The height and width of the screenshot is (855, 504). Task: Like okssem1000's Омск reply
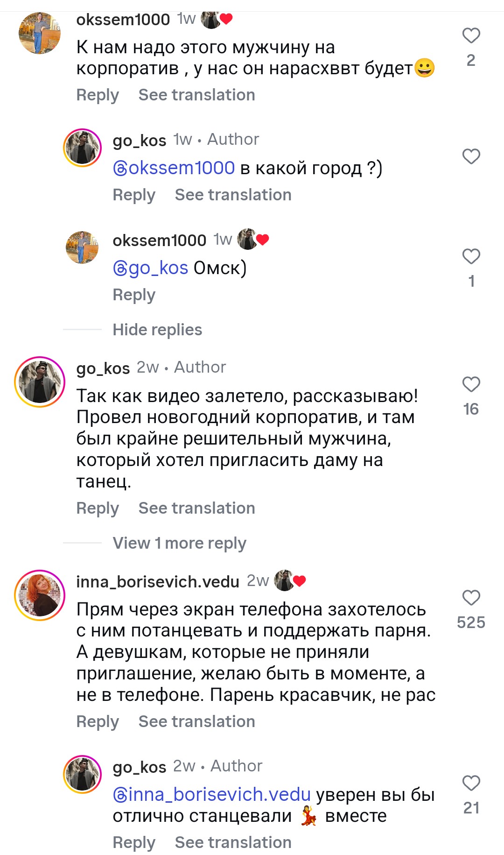click(x=471, y=256)
